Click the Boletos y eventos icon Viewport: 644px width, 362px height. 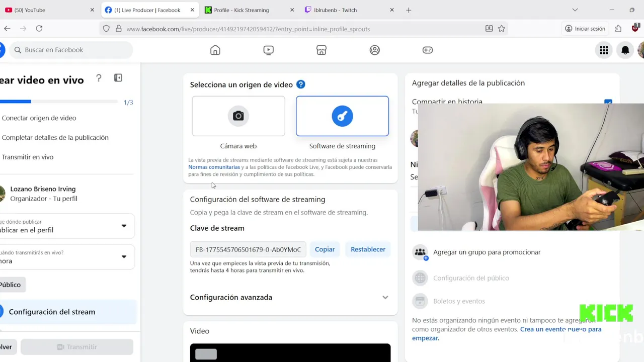(420, 301)
